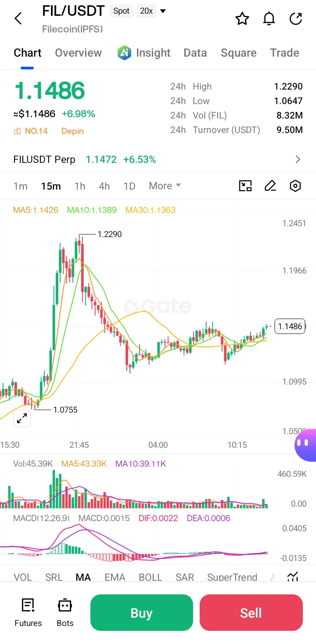This screenshot has height=644, width=316.
Task: Tap the back arrow icon
Action: (x=18, y=18)
